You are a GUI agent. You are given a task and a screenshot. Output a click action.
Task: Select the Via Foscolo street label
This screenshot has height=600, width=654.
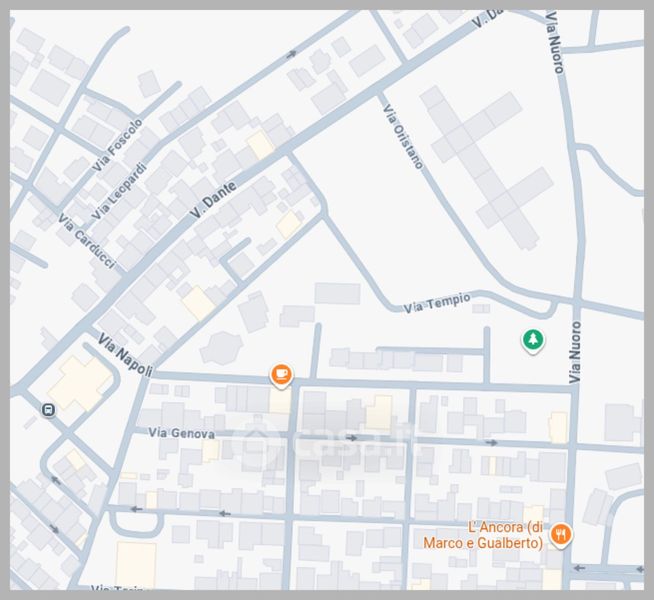tap(117, 145)
